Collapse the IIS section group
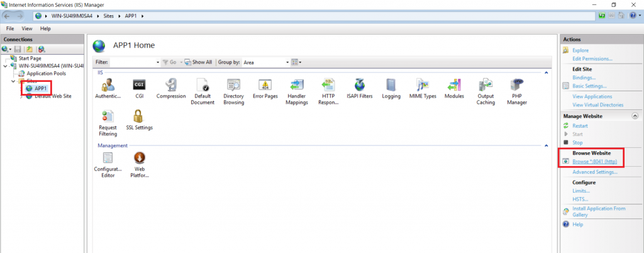Image resolution: width=644 pixels, height=253 pixels. point(547,73)
